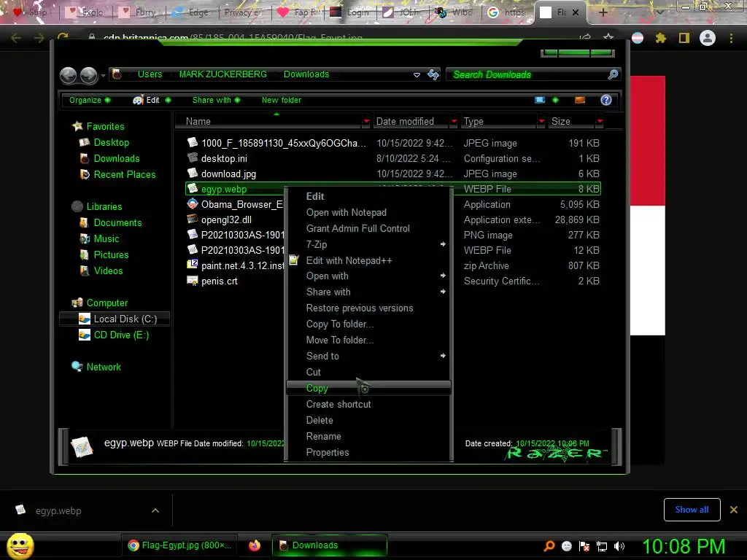Select the desktop.ini file
Image resolution: width=747 pixels, height=560 pixels.
pyautogui.click(x=393, y=158)
